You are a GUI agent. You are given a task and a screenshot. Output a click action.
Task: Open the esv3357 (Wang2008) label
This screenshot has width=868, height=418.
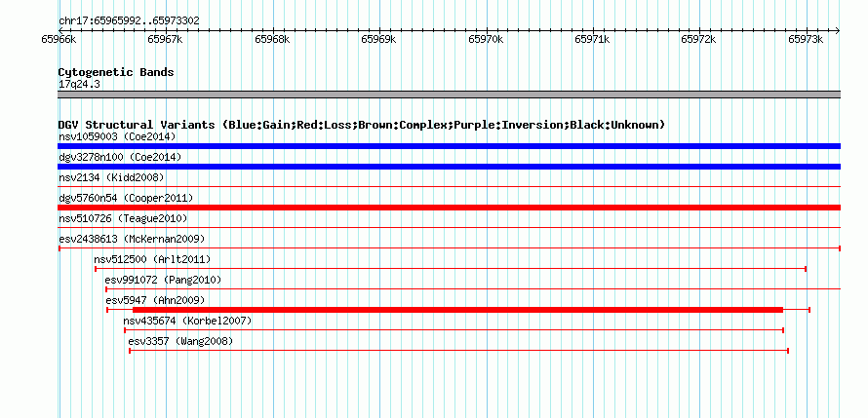(x=180, y=341)
